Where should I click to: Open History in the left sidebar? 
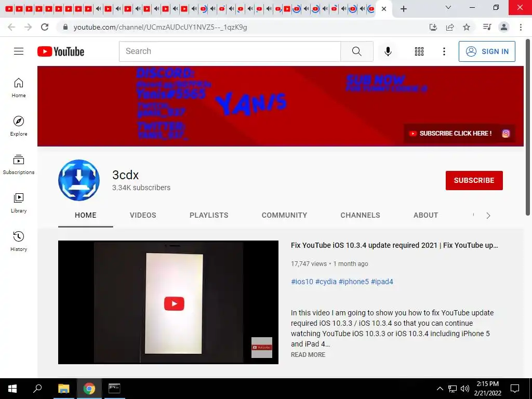(x=19, y=241)
